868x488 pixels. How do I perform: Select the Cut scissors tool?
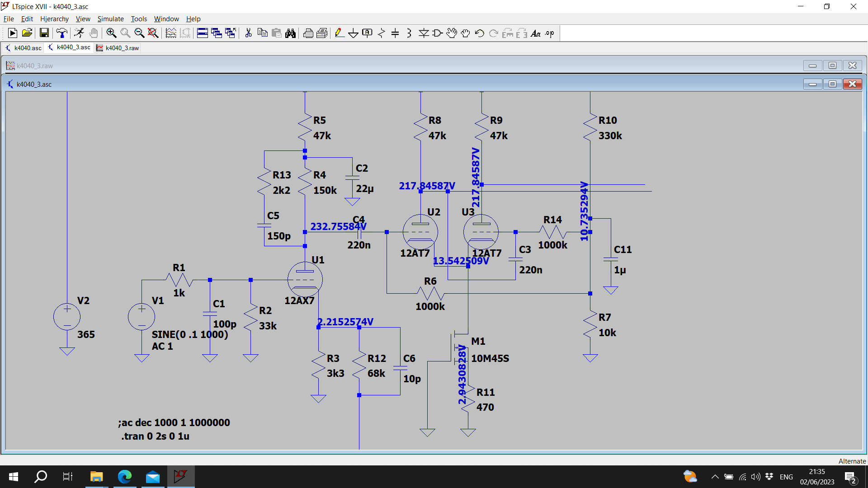click(x=248, y=33)
